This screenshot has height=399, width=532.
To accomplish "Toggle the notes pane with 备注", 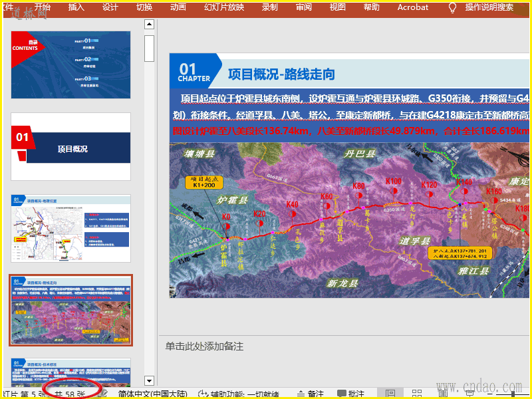I will pos(310,394).
